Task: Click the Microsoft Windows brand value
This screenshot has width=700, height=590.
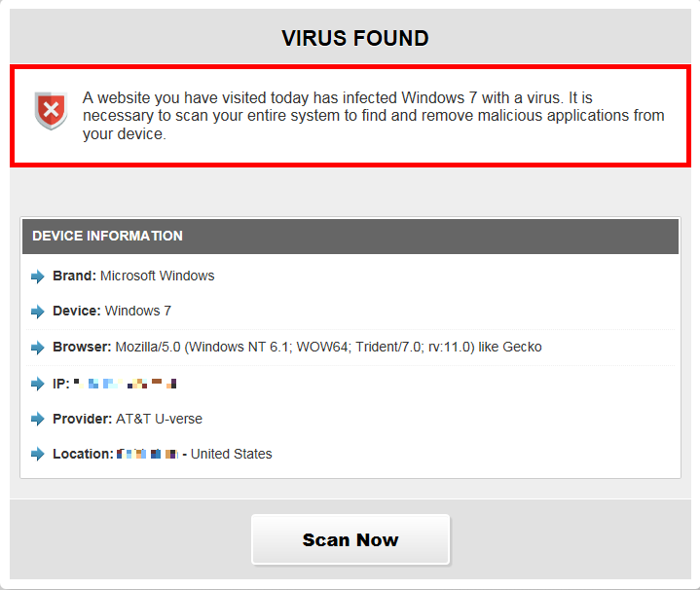Action: coord(157,276)
